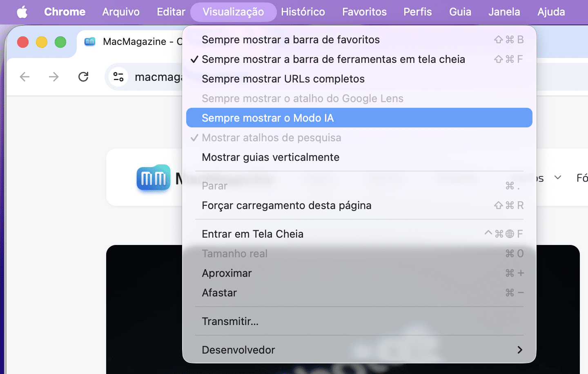This screenshot has width=588, height=374.
Task: Choose Transmitir… from the menu
Action: click(359, 321)
